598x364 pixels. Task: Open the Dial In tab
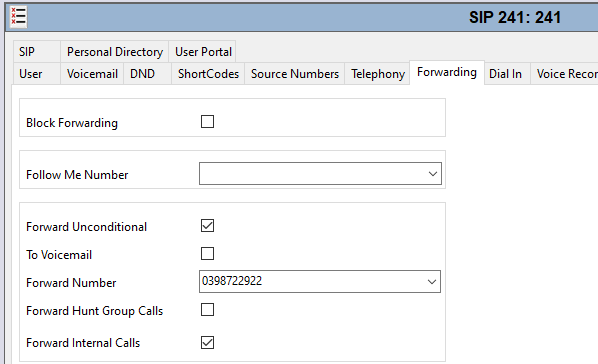tap(507, 74)
